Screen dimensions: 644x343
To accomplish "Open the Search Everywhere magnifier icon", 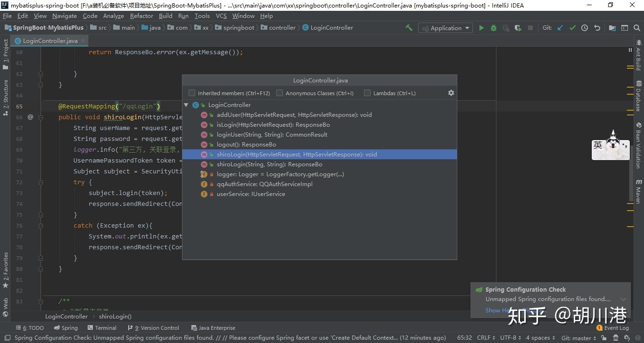I will (x=637, y=28).
